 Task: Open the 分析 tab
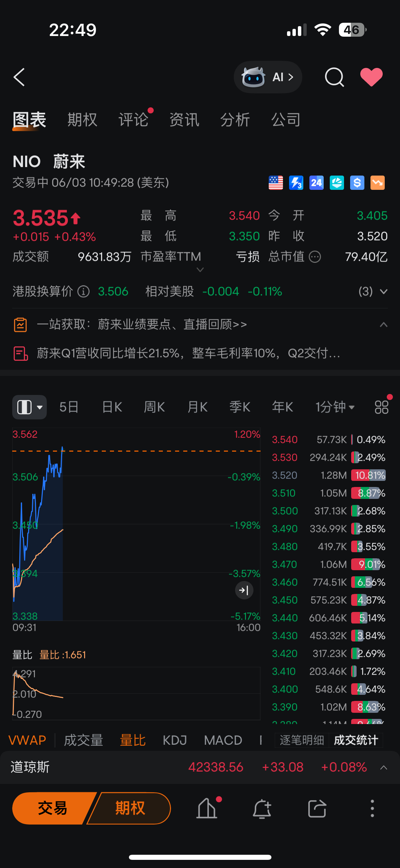click(x=235, y=120)
